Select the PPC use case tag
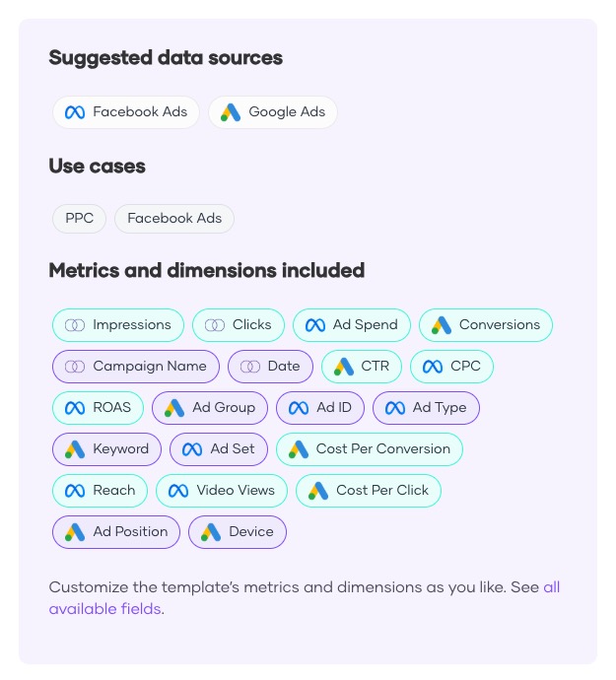 (79, 219)
